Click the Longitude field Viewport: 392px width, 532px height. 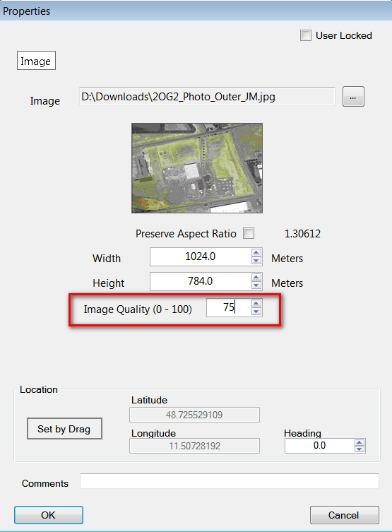(x=194, y=446)
